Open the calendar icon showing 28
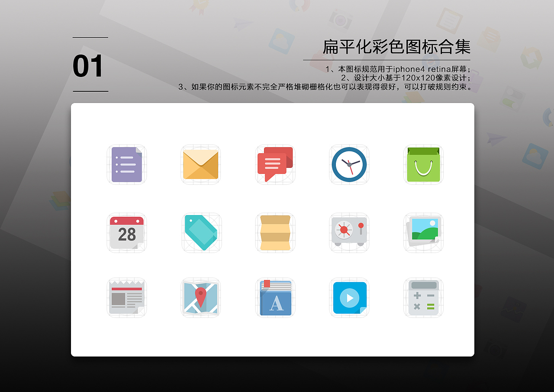Image resolution: width=554 pixels, height=392 pixels. pyautogui.click(x=126, y=233)
